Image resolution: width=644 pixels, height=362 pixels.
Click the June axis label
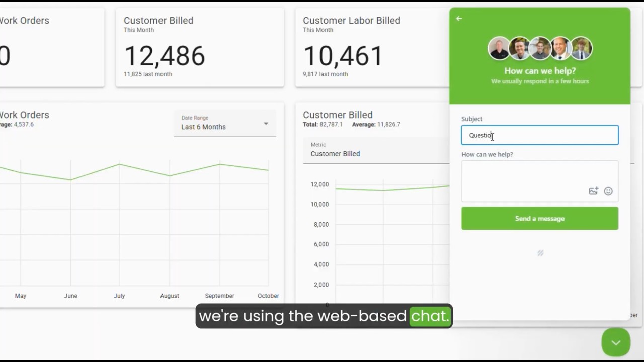71,296
